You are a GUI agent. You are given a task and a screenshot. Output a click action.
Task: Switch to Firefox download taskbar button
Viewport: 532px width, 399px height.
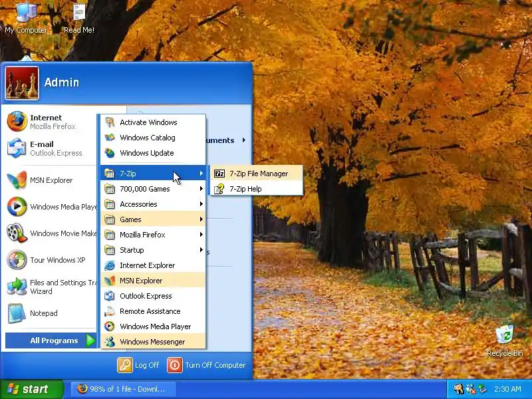[x=123, y=389]
